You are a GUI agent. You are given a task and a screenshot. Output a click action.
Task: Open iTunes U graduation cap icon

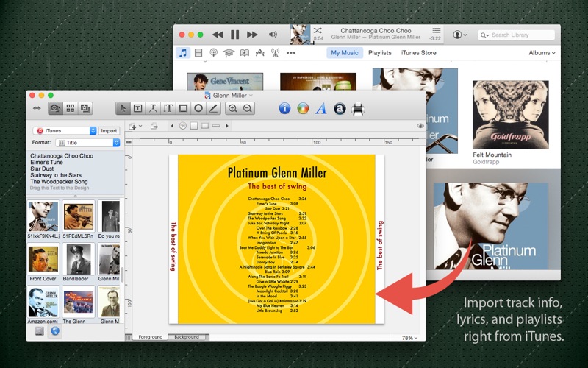(229, 53)
